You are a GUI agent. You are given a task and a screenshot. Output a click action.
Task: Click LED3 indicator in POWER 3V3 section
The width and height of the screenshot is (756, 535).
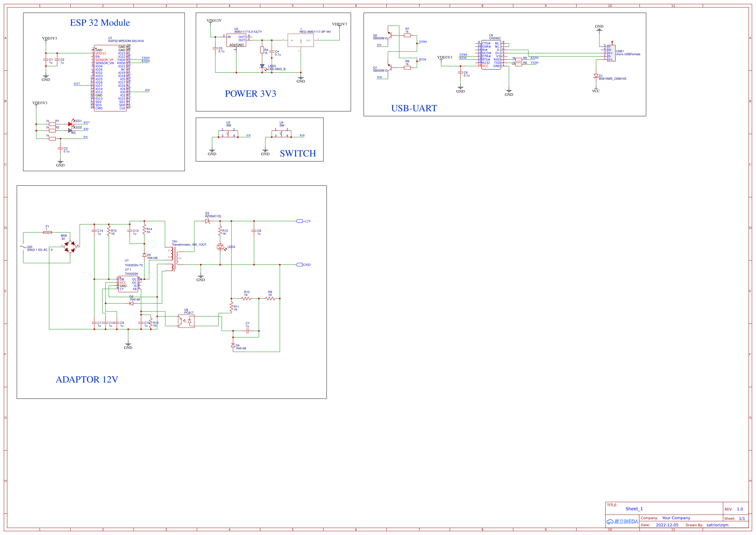click(262, 66)
